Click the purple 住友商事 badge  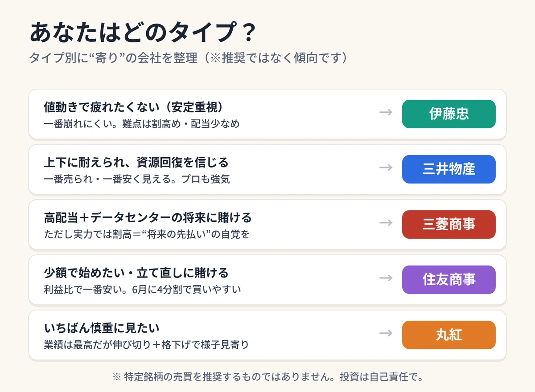[x=449, y=280]
